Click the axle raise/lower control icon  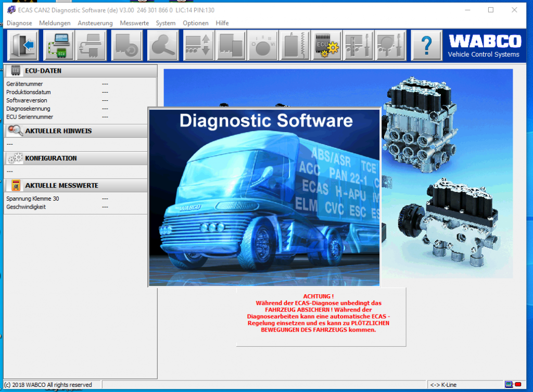198,45
